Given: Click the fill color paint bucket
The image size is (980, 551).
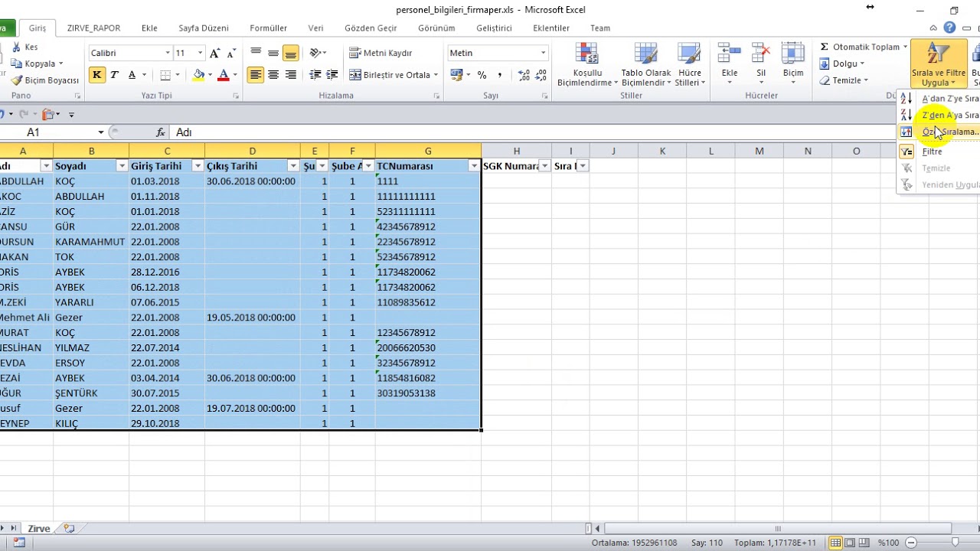Looking at the screenshot, I should (x=199, y=75).
